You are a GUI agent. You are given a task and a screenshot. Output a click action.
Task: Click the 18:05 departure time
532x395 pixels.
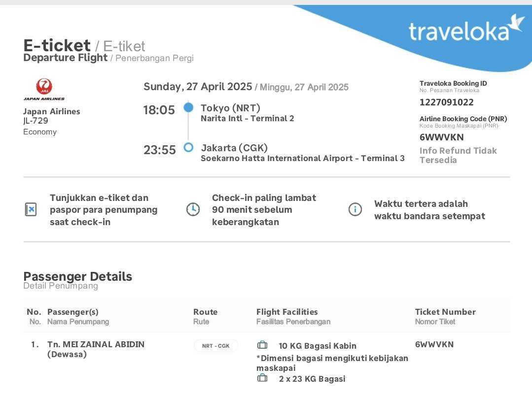159,110
